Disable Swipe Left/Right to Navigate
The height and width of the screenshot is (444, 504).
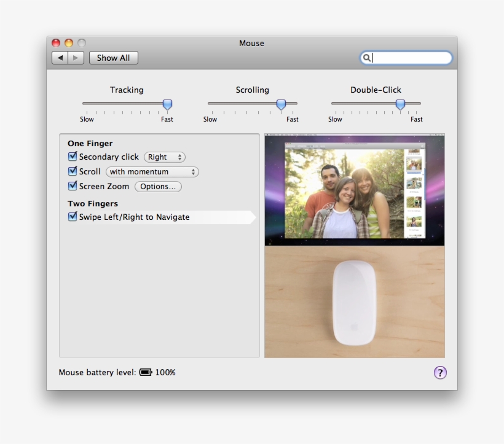tap(73, 217)
